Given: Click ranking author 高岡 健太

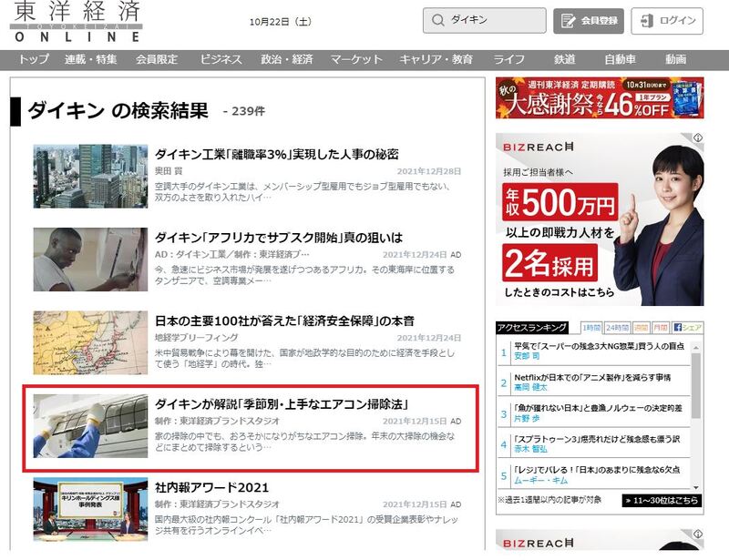Looking at the screenshot, I should coord(530,387).
